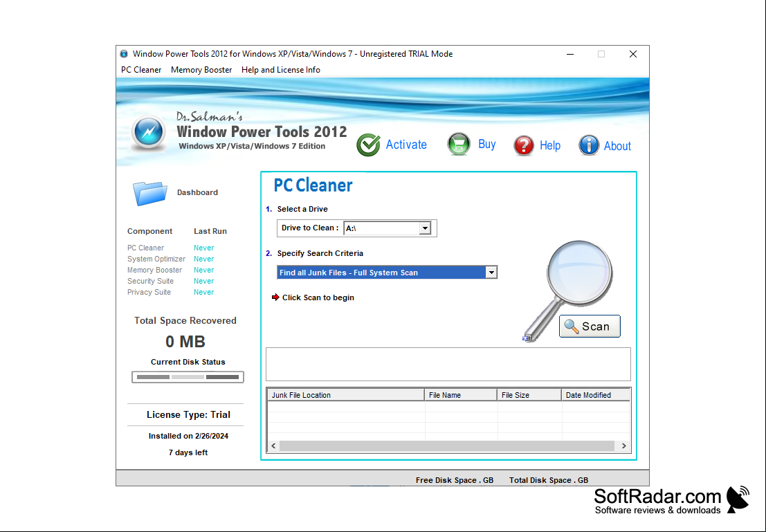The image size is (766, 532).
Task: Click the Never value beside PC Cleaner
Action: tap(203, 248)
